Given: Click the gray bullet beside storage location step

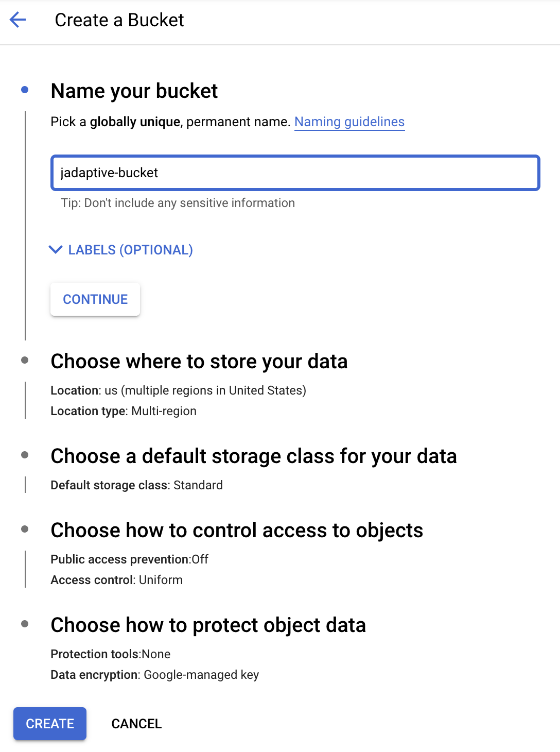Looking at the screenshot, I should (x=25, y=360).
